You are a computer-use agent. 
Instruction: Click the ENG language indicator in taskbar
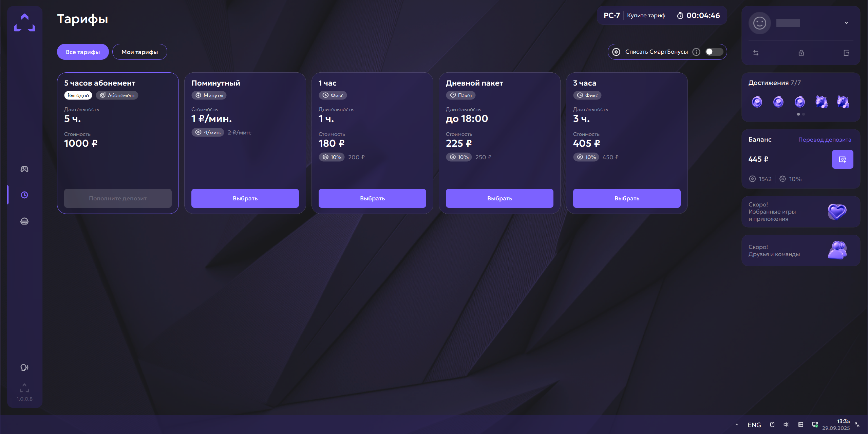click(754, 425)
